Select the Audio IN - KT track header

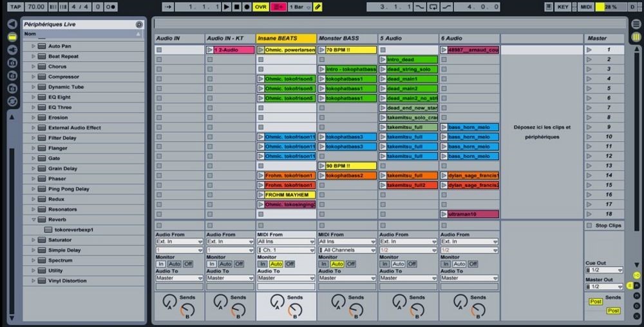230,38
